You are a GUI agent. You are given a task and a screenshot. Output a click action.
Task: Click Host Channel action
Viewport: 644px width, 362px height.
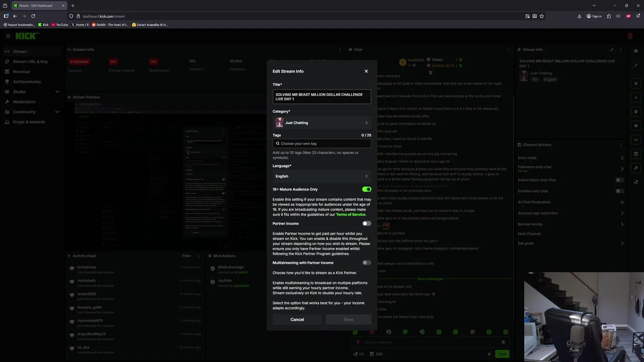[x=529, y=234]
